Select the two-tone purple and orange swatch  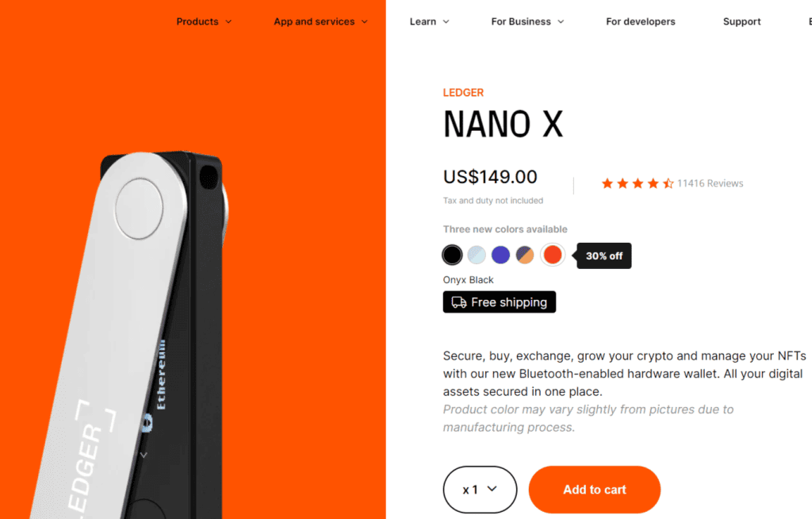click(x=525, y=255)
